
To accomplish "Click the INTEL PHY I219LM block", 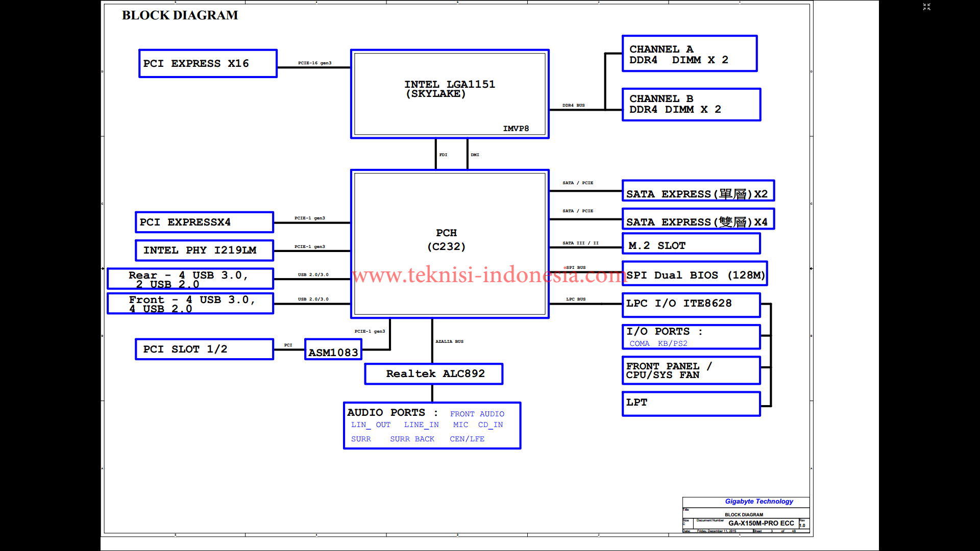I will coord(204,251).
